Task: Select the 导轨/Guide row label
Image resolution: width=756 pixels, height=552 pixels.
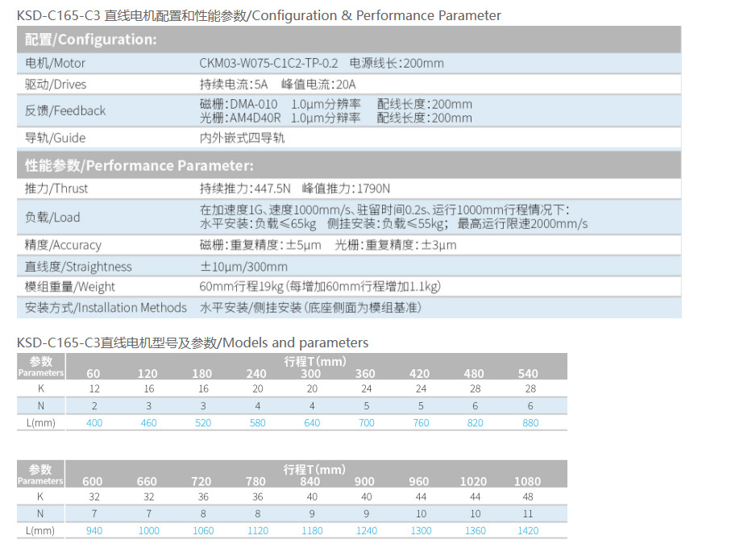Action: 55,138
